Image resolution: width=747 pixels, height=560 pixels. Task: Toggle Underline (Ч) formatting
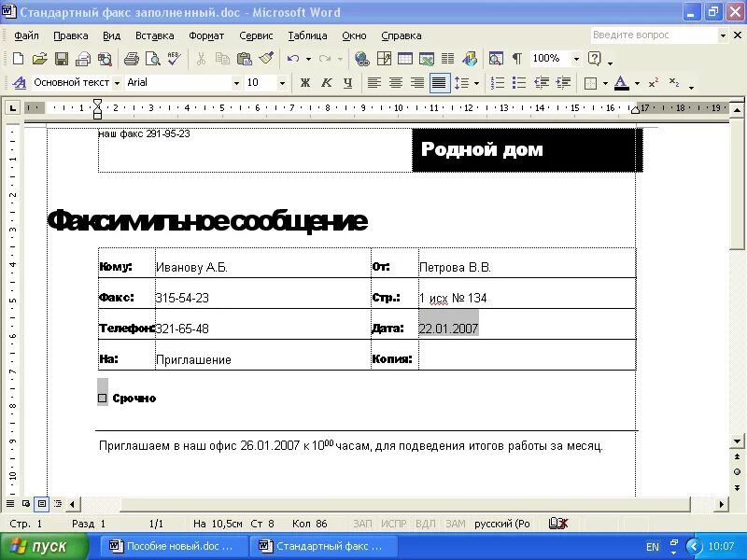347,83
